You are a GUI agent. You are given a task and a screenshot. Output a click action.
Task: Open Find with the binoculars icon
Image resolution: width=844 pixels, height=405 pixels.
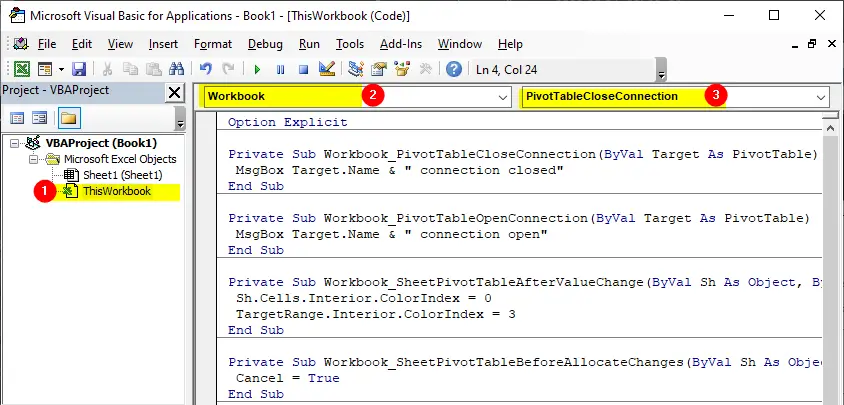click(x=176, y=69)
